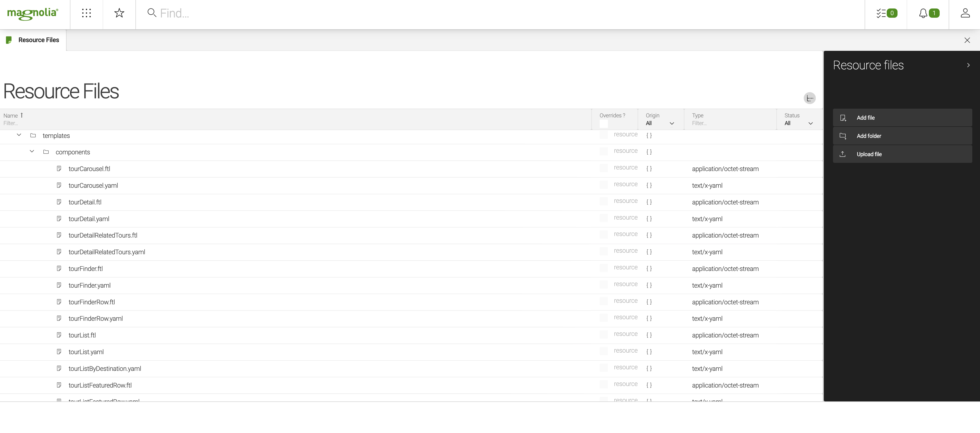Click the Add file action

(x=902, y=118)
